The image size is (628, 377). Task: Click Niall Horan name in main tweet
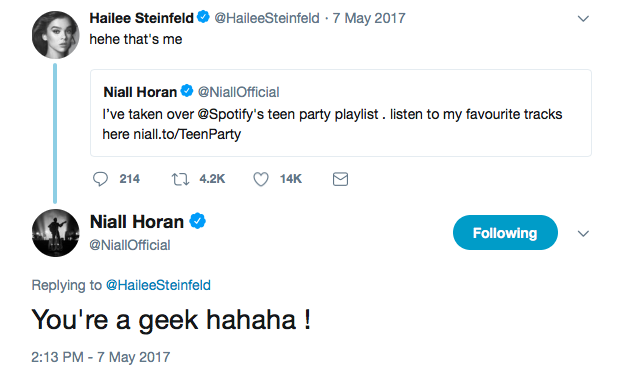coord(137,222)
